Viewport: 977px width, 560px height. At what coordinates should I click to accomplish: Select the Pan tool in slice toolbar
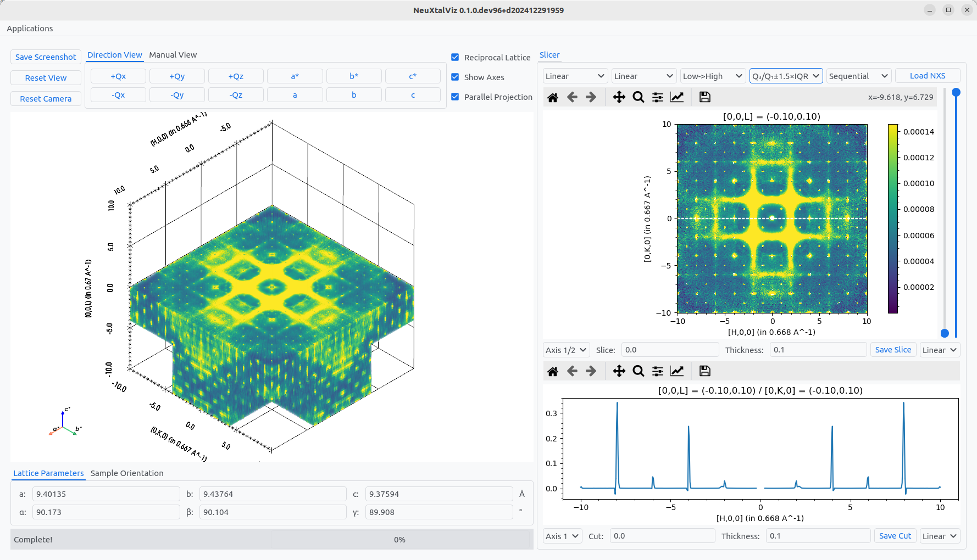coord(619,97)
